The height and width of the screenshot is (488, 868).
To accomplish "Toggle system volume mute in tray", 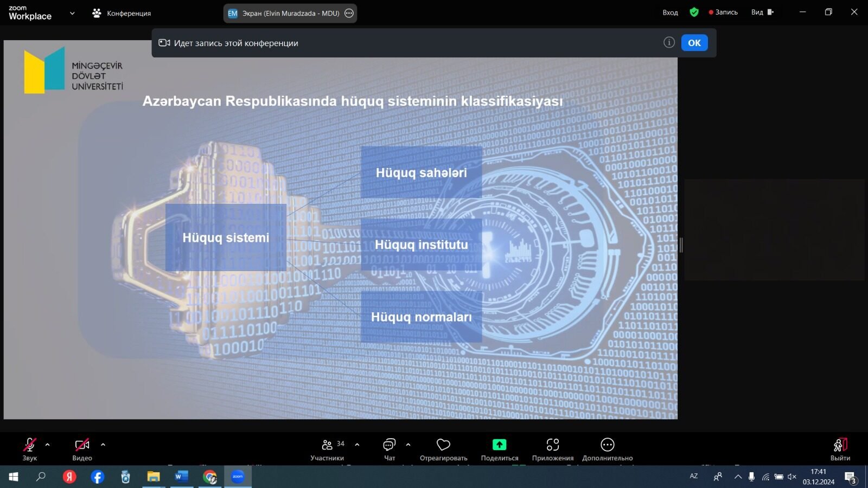I will pyautogui.click(x=792, y=477).
